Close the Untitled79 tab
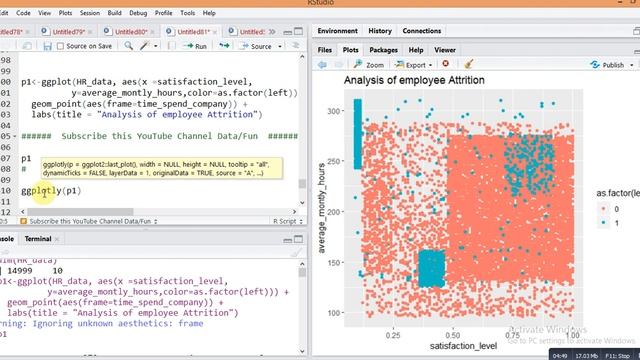640x360 pixels. point(89,32)
